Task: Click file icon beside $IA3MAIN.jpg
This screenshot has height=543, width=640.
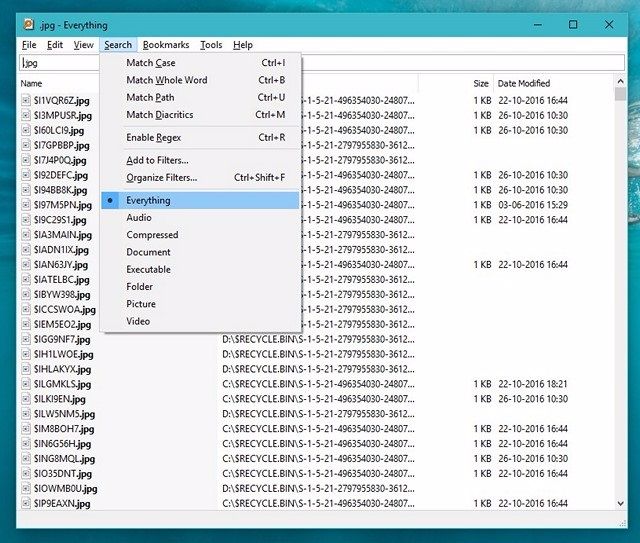Action: coord(26,235)
